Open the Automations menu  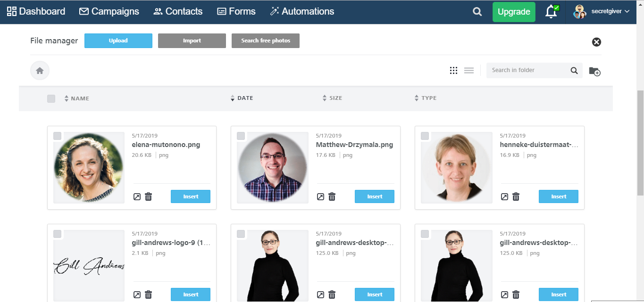(302, 11)
